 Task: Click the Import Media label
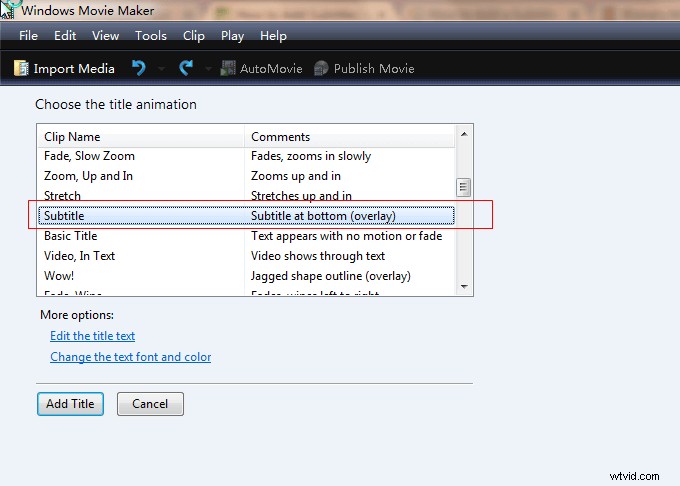click(74, 68)
